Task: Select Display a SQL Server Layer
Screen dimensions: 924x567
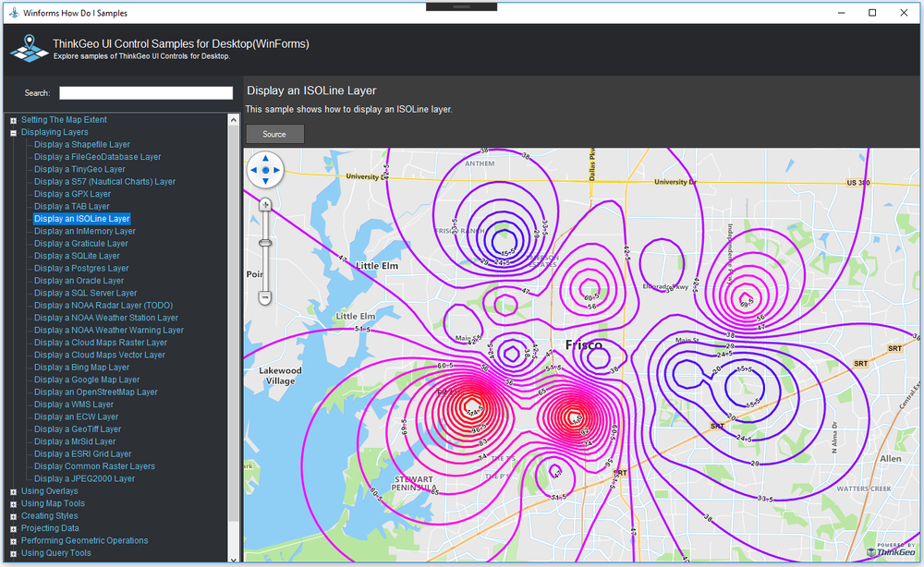Action: [x=85, y=293]
